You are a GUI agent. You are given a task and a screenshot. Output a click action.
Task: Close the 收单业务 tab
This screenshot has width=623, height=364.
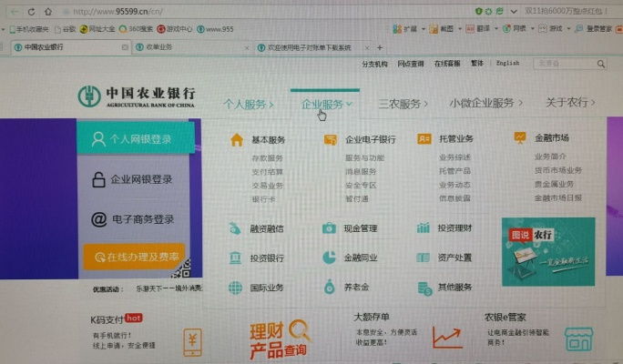(x=247, y=48)
